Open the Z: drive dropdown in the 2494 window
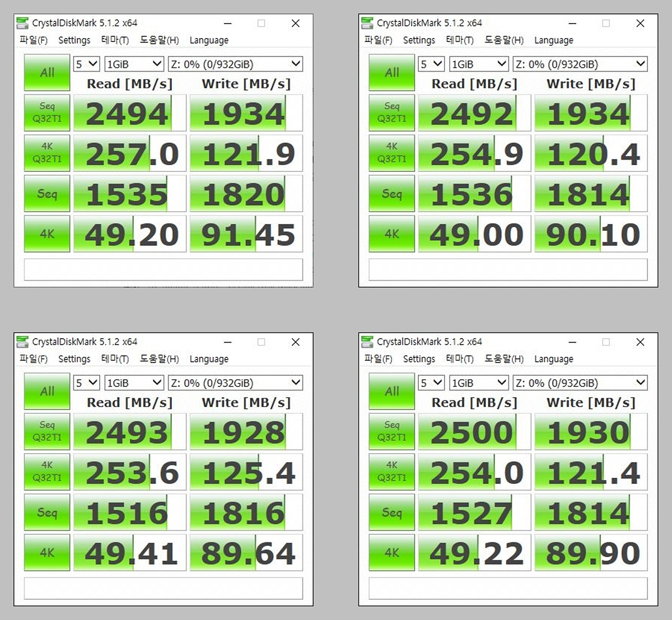The image size is (672, 620). 235,64
